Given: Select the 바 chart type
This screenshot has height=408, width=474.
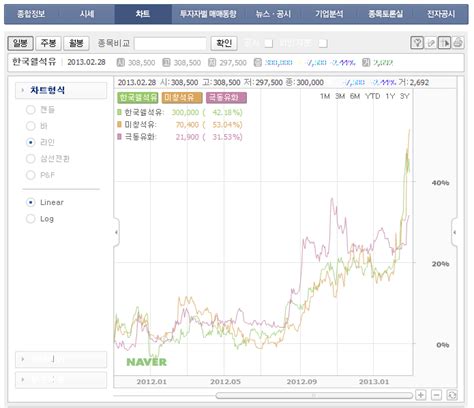Looking at the screenshot, I should 31,126.
